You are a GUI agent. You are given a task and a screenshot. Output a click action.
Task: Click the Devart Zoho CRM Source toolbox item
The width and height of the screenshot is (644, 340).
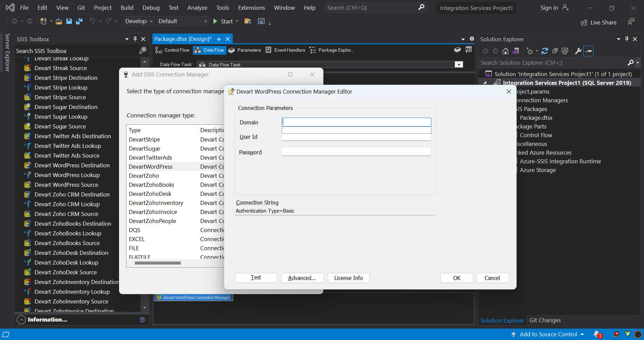[66, 214]
